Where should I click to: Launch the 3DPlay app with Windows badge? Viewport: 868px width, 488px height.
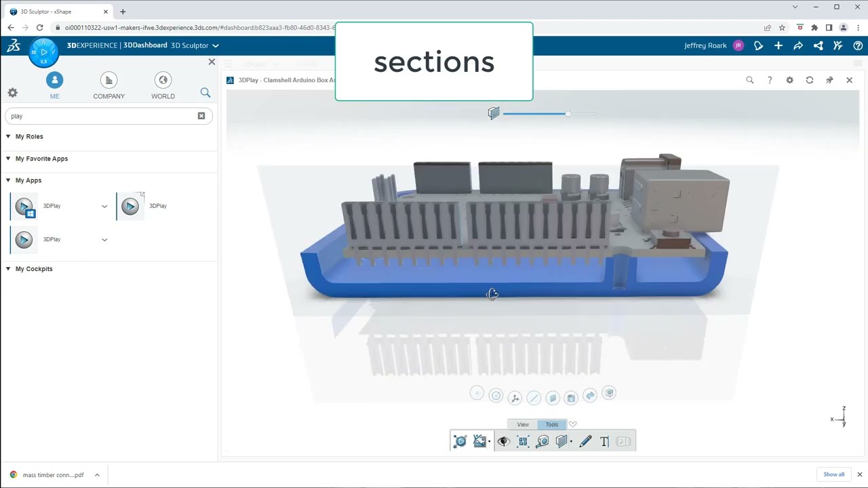pyautogui.click(x=24, y=206)
